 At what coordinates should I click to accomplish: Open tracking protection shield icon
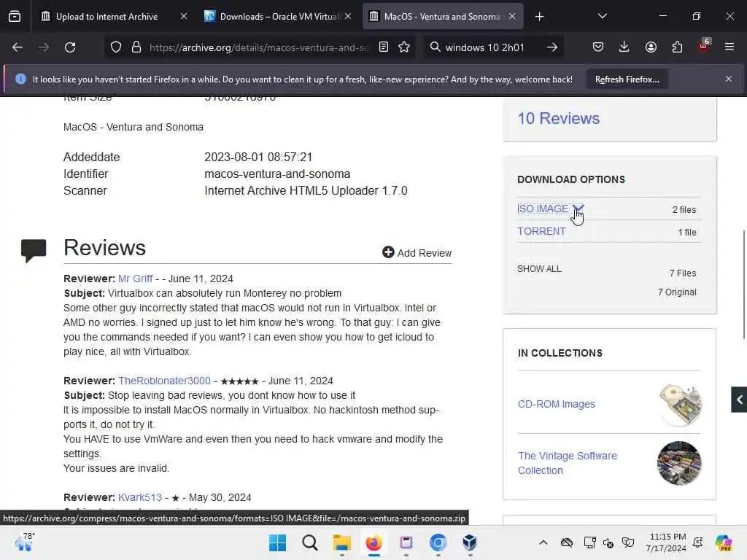coord(116,47)
